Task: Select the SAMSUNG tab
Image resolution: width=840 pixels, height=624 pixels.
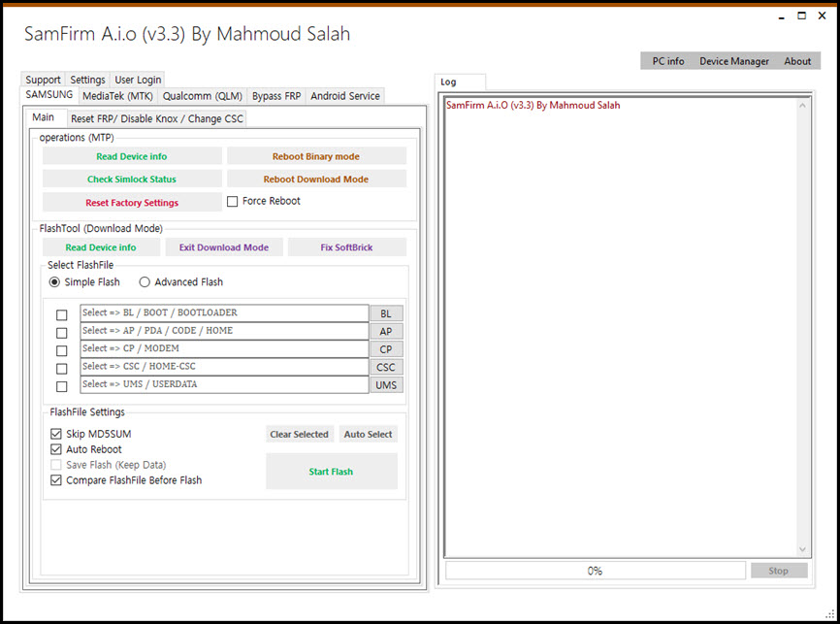Action: point(49,95)
